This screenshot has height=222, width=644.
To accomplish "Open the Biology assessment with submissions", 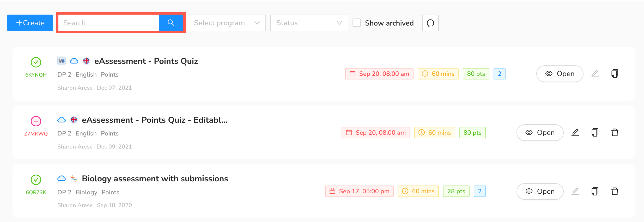I will (540, 192).
